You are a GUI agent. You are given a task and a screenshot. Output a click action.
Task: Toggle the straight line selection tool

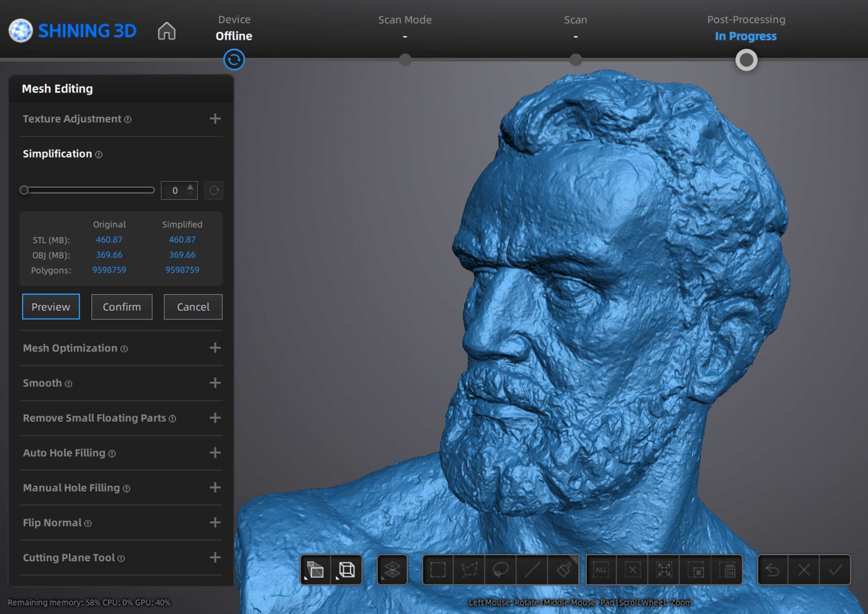(x=532, y=569)
